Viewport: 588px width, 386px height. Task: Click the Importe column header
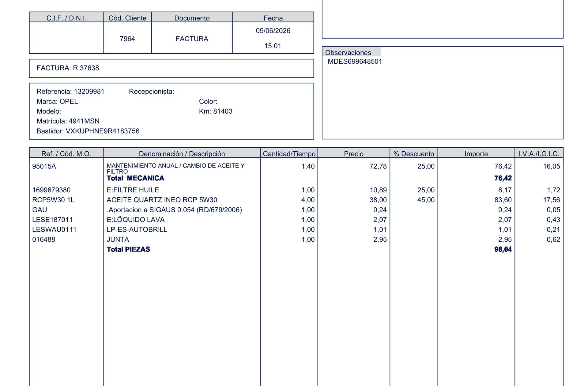[x=476, y=154]
